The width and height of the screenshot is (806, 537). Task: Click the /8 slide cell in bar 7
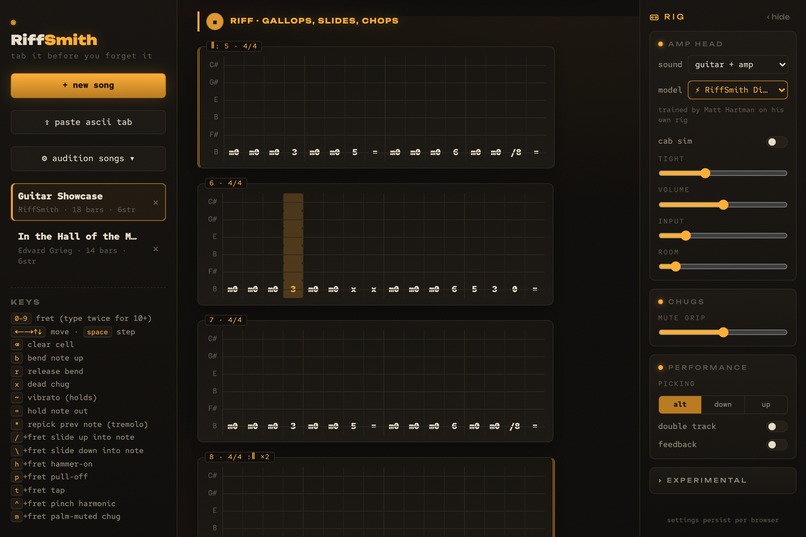pos(515,426)
